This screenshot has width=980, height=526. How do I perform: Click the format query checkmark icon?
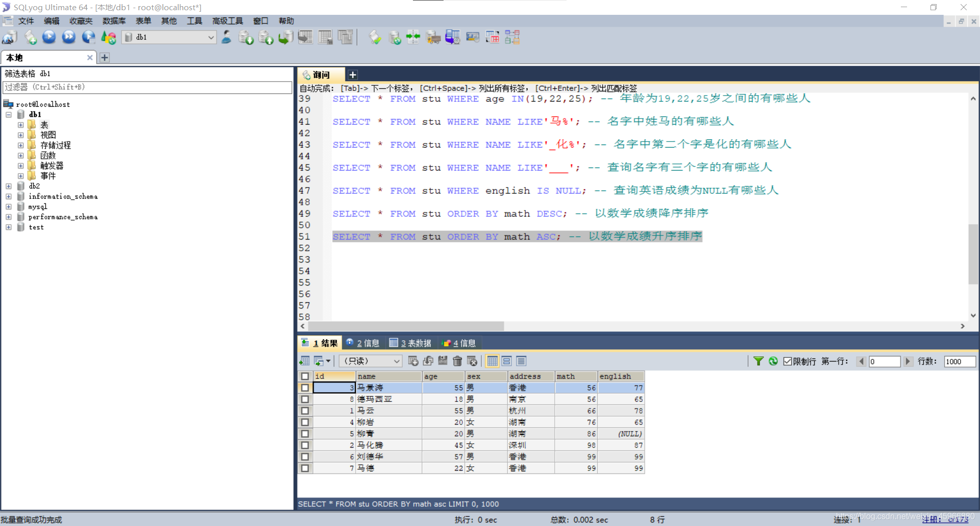pyautogui.click(x=375, y=37)
